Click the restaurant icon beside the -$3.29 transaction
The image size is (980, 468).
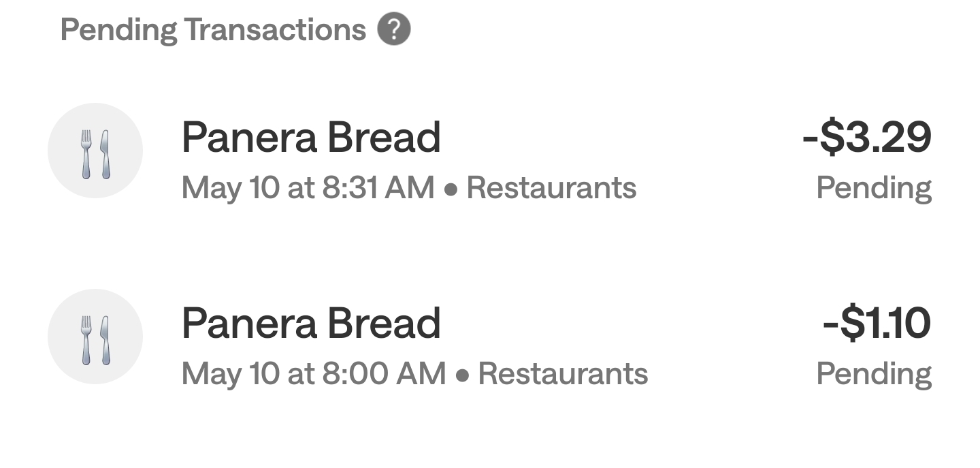(x=95, y=151)
